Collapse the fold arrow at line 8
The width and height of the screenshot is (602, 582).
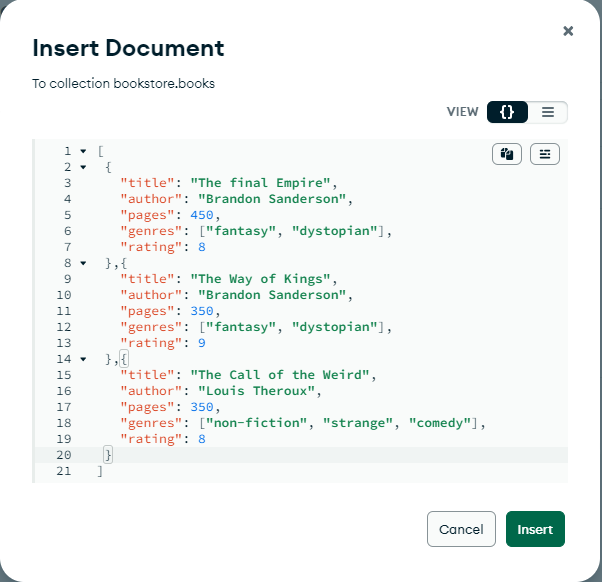(x=83, y=263)
